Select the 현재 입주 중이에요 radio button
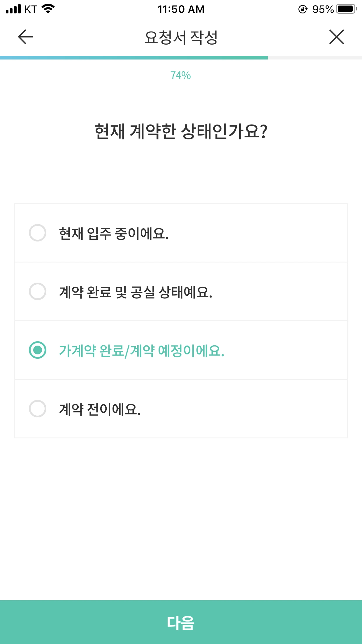Screen dimensions: 362x644 click(x=38, y=233)
